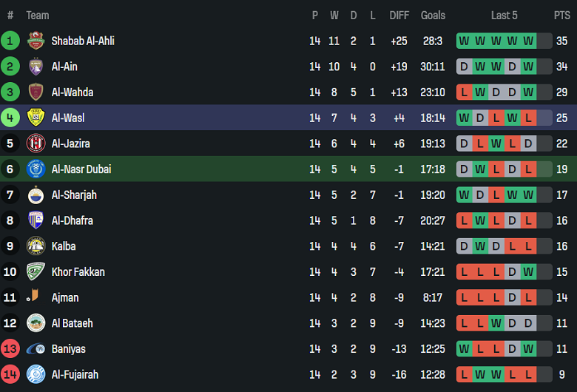Sort table by PTS column header
The width and height of the screenshot is (577, 392).
(561, 16)
